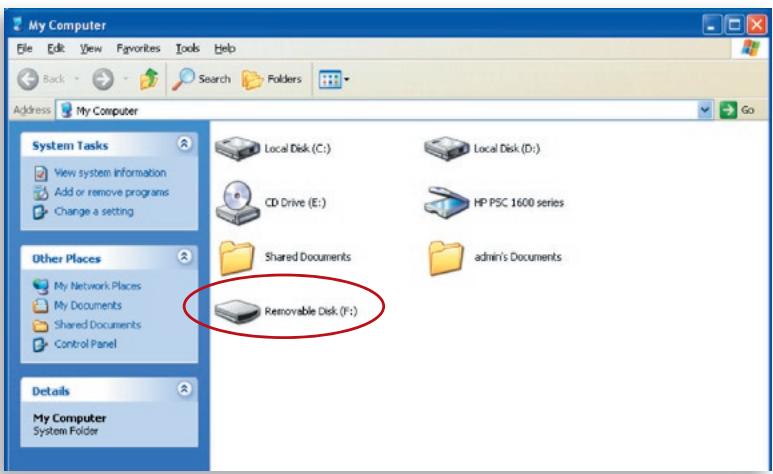This screenshot has height=474, width=773.
Task: Open My Documents link in sidebar
Action: [88, 305]
